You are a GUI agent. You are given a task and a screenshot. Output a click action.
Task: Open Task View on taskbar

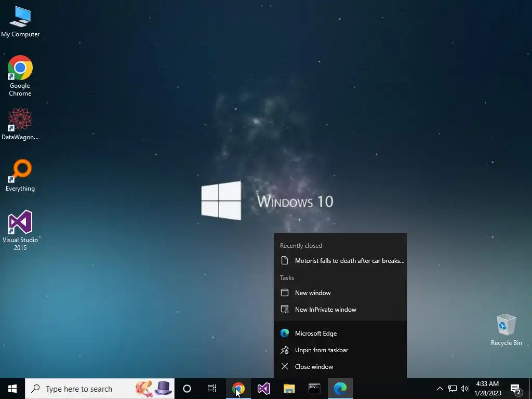tap(212, 389)
